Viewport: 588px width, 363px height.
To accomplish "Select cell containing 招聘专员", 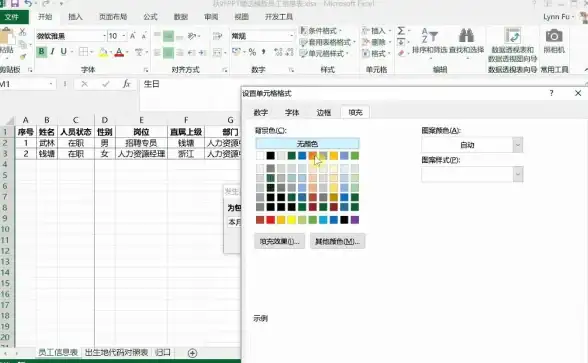I will pyautogui.click(x=141, y=143).
